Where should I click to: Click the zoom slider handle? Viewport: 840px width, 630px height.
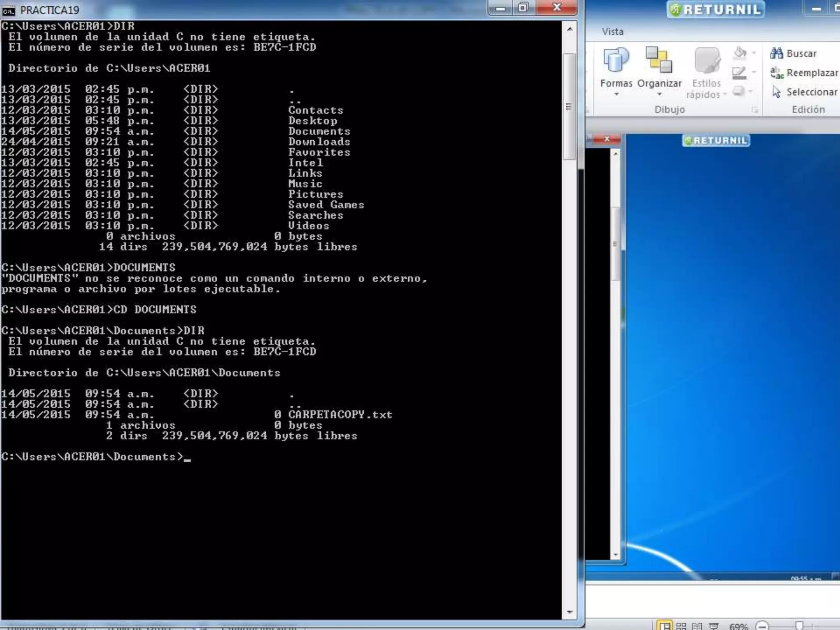point(799,625)
